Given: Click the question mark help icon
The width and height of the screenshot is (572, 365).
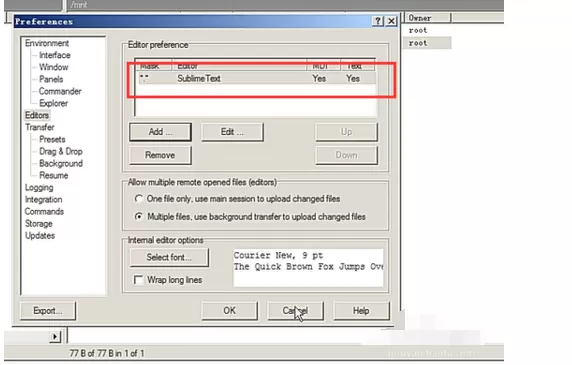Looking at the screenshot, I should point(378,21).
